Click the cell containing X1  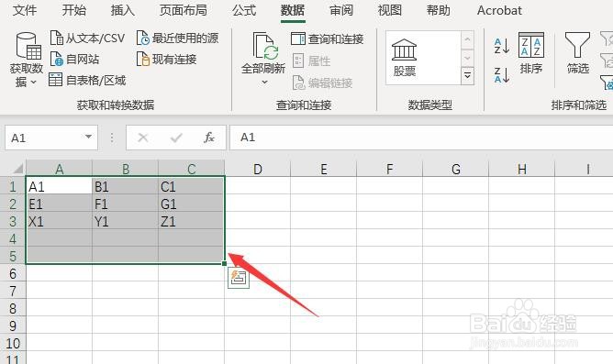click(59, 221)
